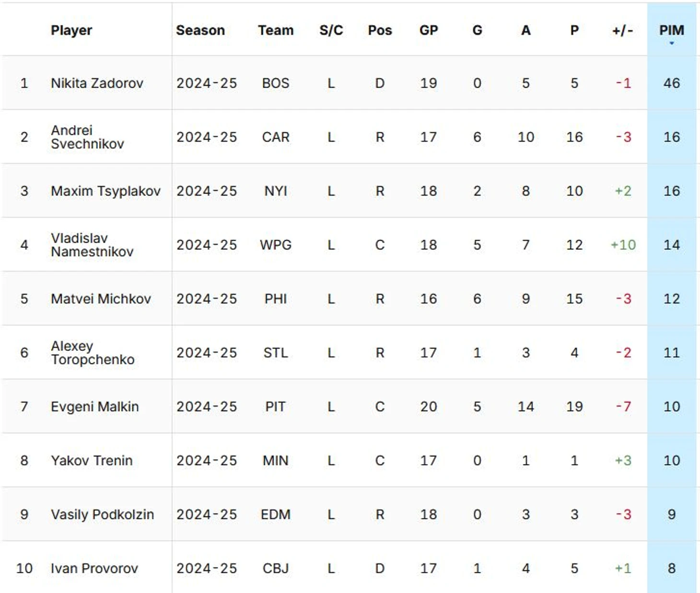The width and height of the screenshot is (700, 593).
Task: Open Yakov Trenin profile
Action: 92,460
